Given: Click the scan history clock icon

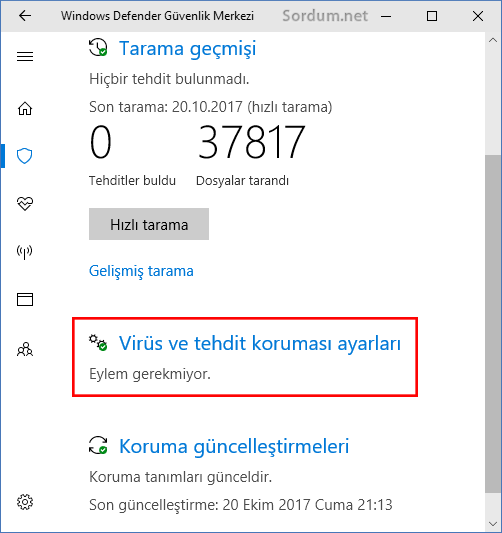Looking at the screenshot, I should click(x=98, y=47).
